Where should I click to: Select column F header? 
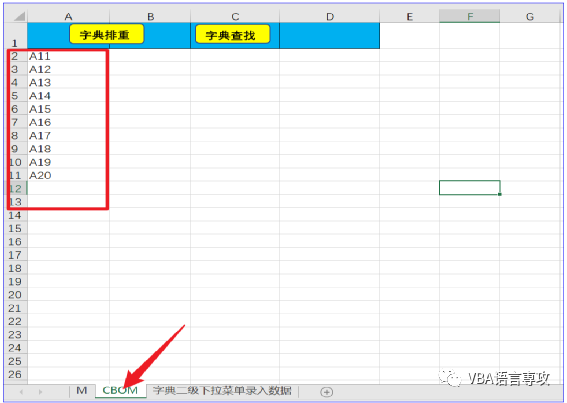469,16
